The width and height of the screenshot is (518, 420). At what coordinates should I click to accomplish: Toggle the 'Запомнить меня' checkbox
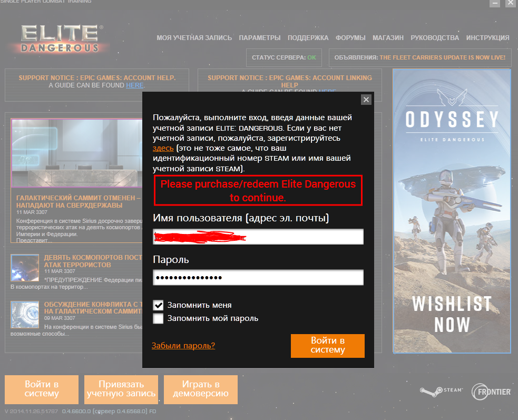(x=158, y=305)
